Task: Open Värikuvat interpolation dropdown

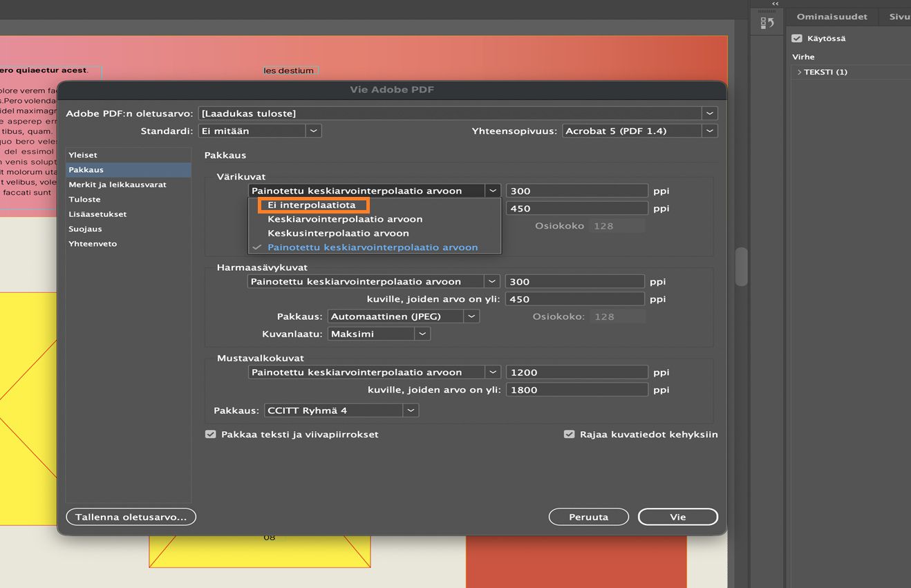Action: 374,191
